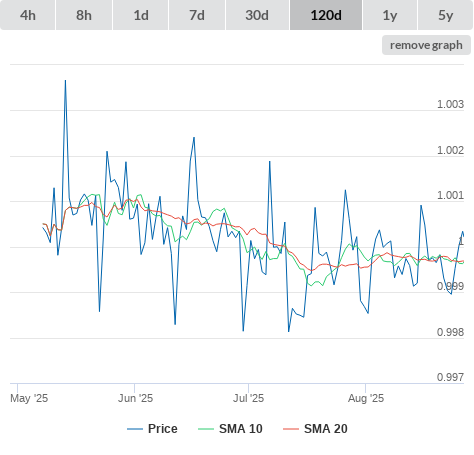Click the 1.003 y-axis value label
Image resolution: width=474 pixels, height=455 pixels.
(x=450, y=104)
